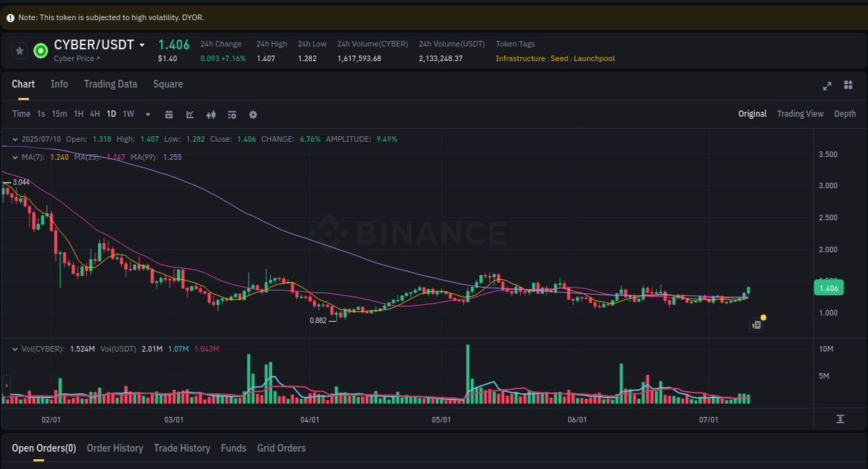868x469 pixels.
Task: Click the trade history note icon with yellow dot
Action: (x=756, y=324)
